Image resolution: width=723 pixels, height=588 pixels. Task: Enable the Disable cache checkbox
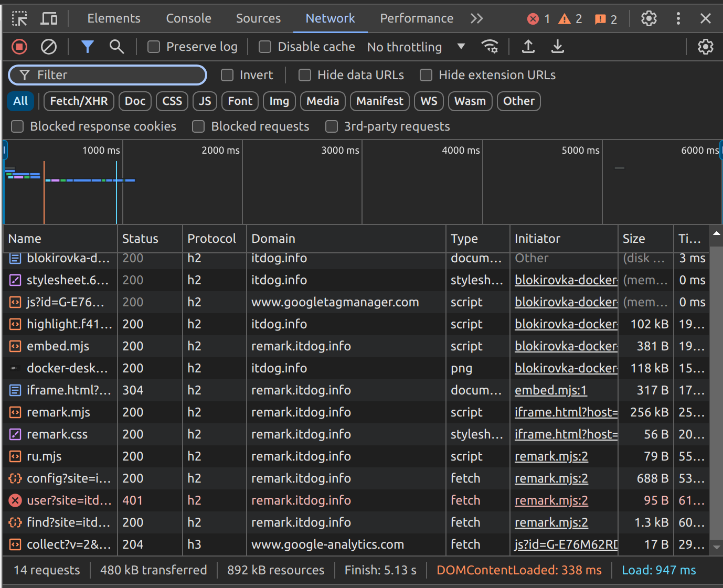tap(265, 47)
